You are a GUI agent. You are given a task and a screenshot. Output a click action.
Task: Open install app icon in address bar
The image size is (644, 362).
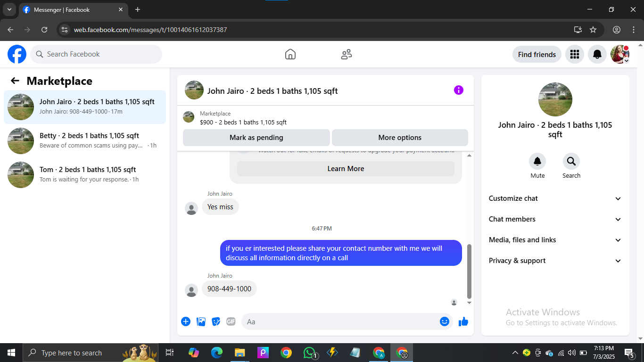578,30
